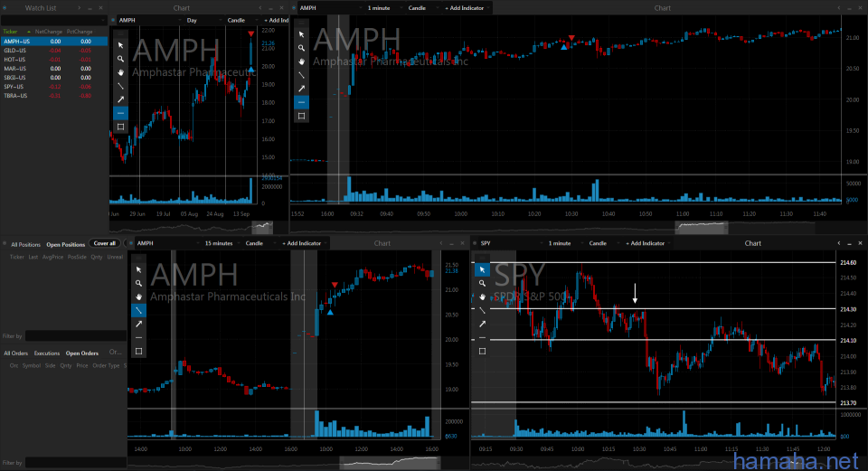868x471 pixels.
Task: Select pointer tool in AMPH 1 minute chart
Action: 302,34
